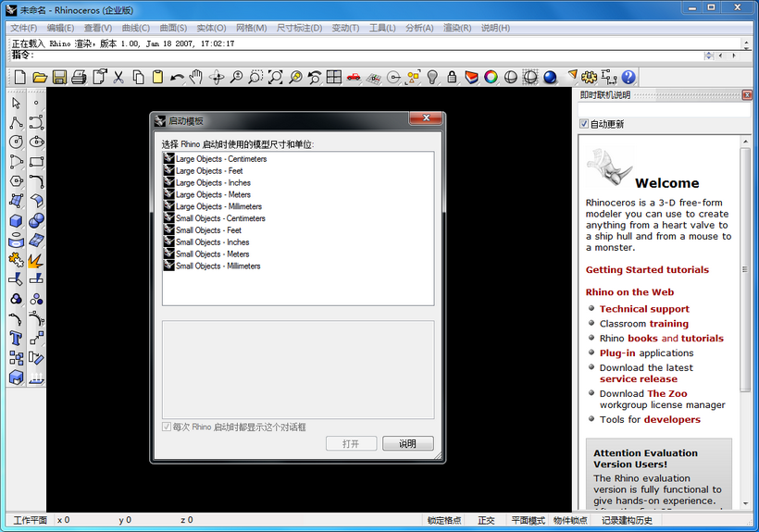759x532 pixels.
Task: Open the books and tutorials link
Action: click(676, 339)
